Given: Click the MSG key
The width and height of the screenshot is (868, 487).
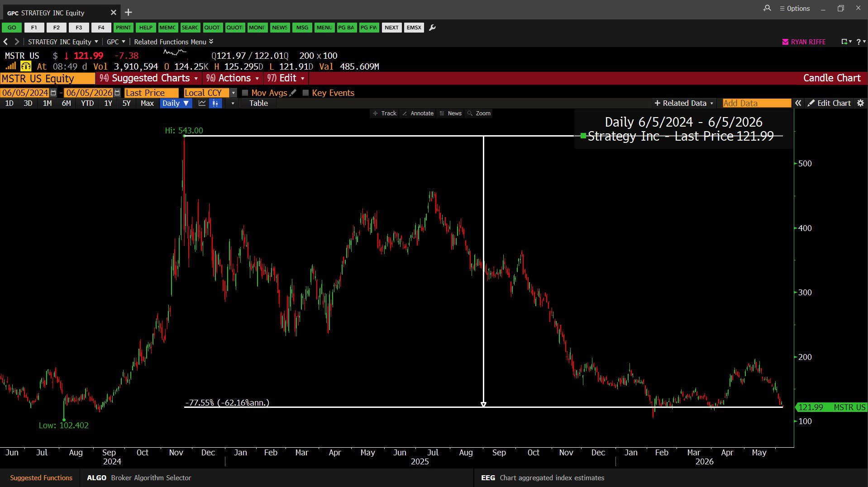Looking at the screenshot, I should coord(302,28).
